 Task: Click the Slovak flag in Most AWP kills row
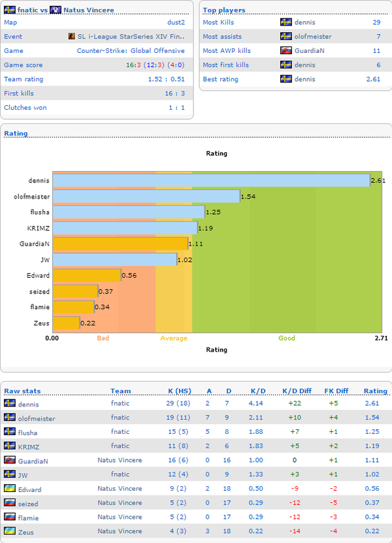click(x=286, y=50)
